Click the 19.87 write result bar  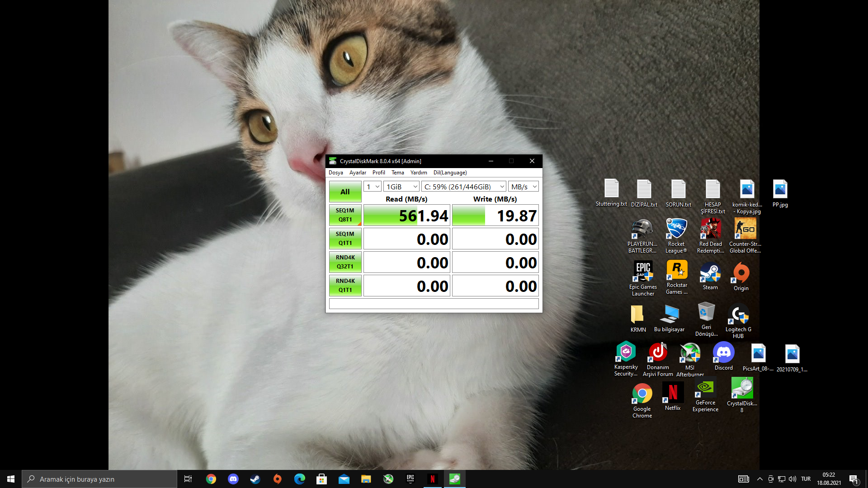[x=495, y=215]
